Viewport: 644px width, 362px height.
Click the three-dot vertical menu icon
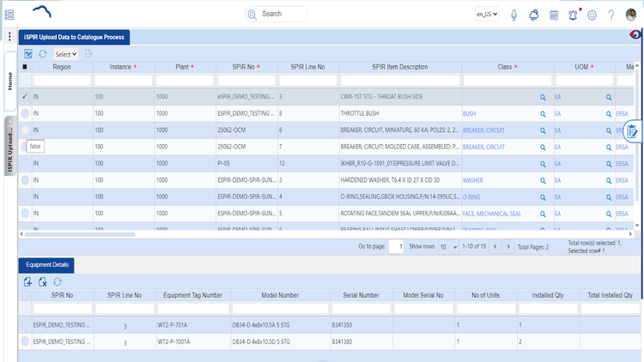pos(9,37)
